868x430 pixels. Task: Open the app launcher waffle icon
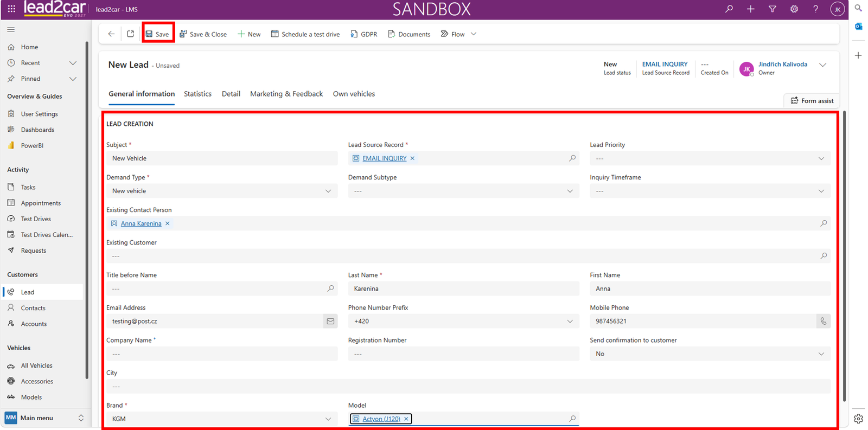[x=11, y=9]
